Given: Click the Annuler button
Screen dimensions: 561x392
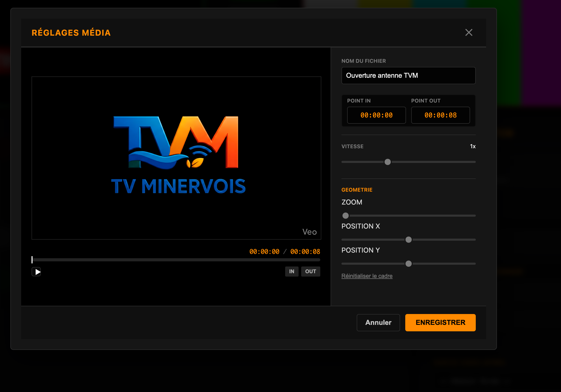Looking at the screenshot, I should click(378, 323).
